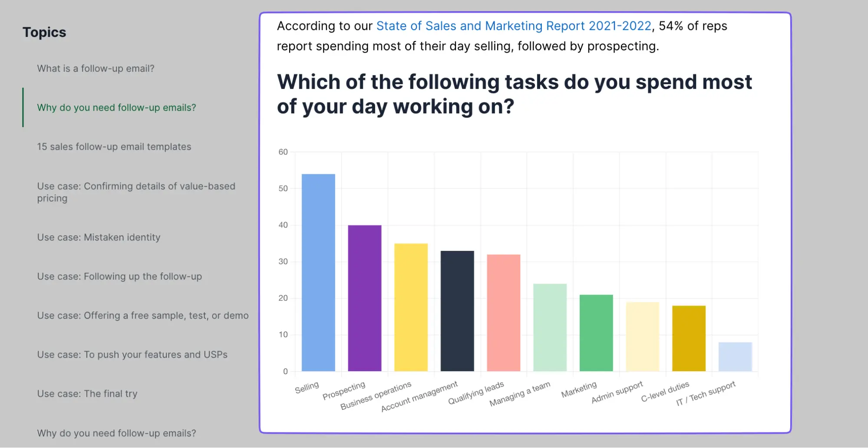
Task: Go to 'Following up the follow-up' section
Action: pos(119,277)
